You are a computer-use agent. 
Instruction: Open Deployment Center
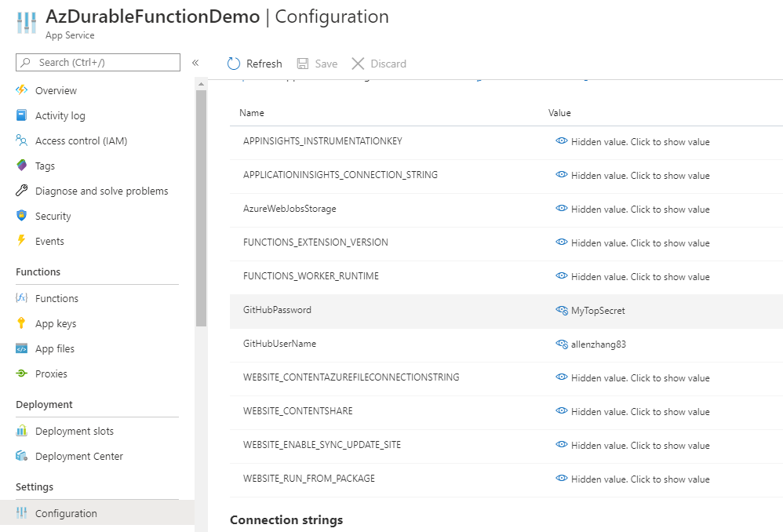[x=79, y=456]
